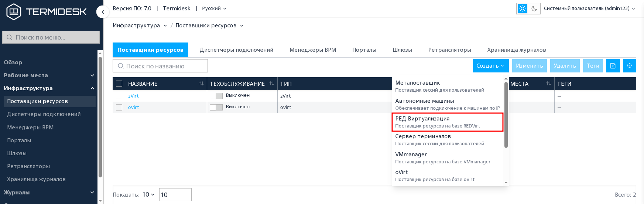The image size is (644, 204).
Task: Switch to Диспетчеры подключений tab
Action: 237,50
